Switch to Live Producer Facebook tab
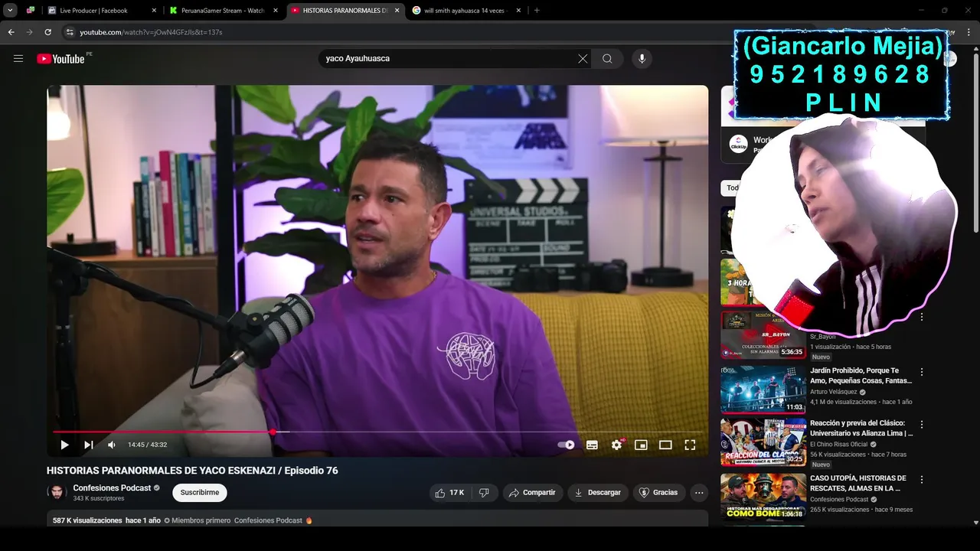 tap(102, 11)
